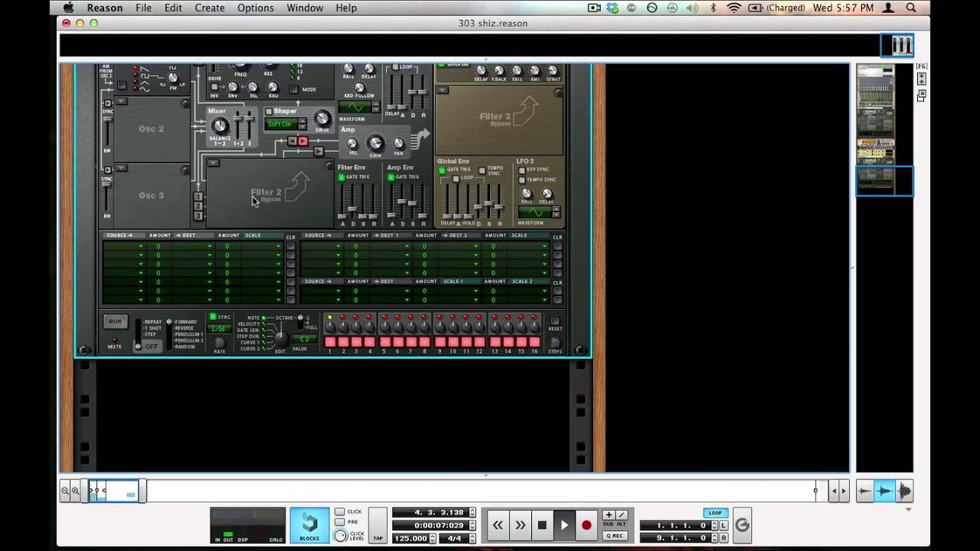Go to right loop locator R button
The height and width of the screenshot is (551, 980).
(x=724, y=538)
